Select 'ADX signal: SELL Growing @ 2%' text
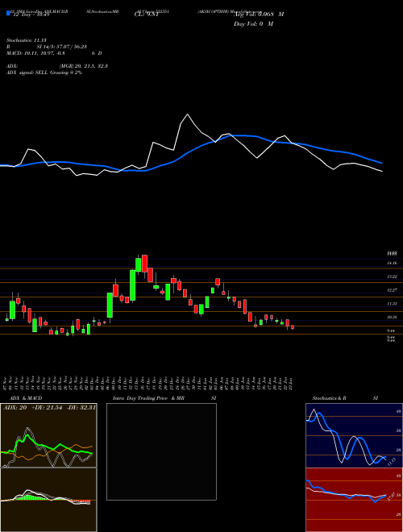The width and height of the screenshot is (403, 532). (x=44, y=73)
